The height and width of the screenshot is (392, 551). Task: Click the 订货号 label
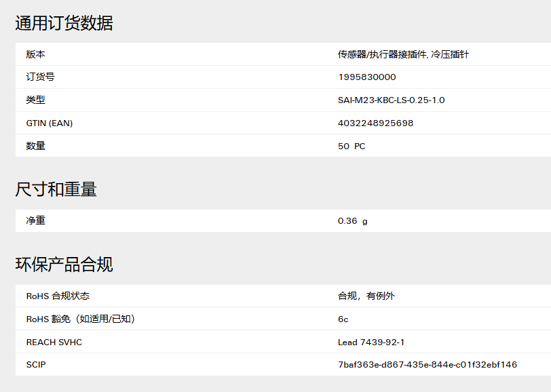pyautogui.click(x=41, y=77)
